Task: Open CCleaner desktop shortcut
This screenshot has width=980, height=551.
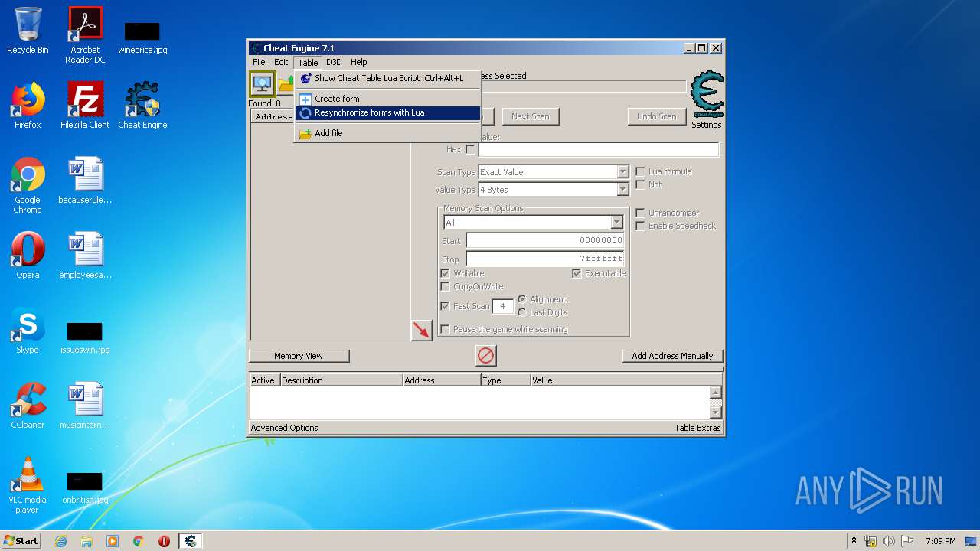Action: pyautogui.click(x=28, y=406)
